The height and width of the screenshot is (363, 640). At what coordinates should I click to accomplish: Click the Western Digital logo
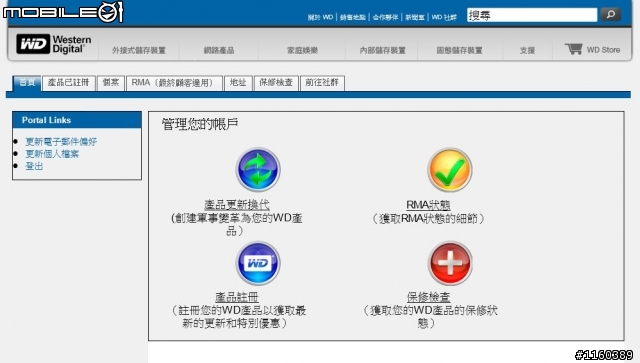pos(53,44)
